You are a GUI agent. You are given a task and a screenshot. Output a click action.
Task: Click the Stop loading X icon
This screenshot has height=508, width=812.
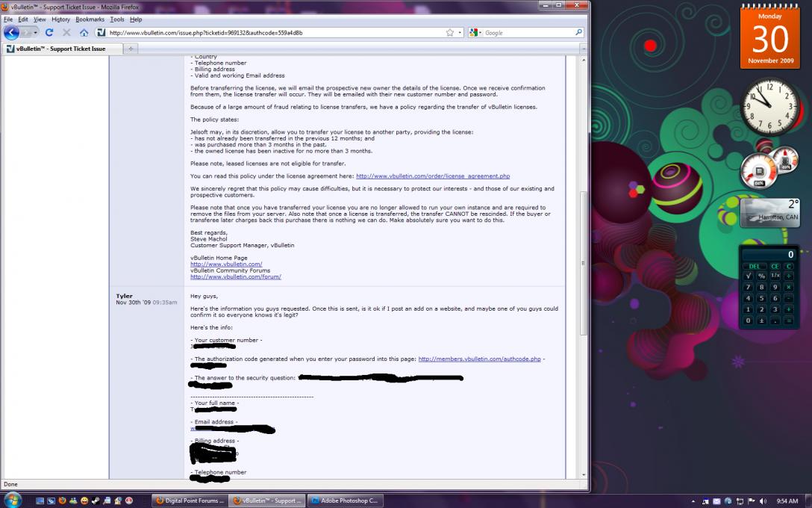coord(66,32)
